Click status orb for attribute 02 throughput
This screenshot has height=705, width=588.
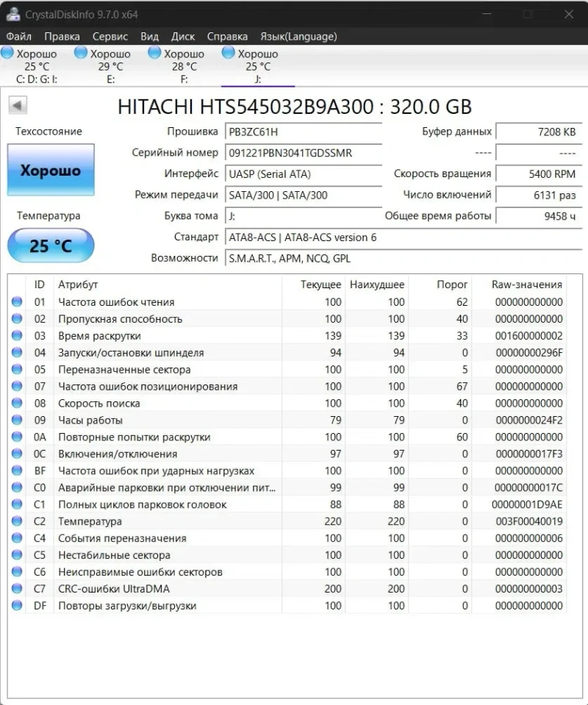(17, 319)
